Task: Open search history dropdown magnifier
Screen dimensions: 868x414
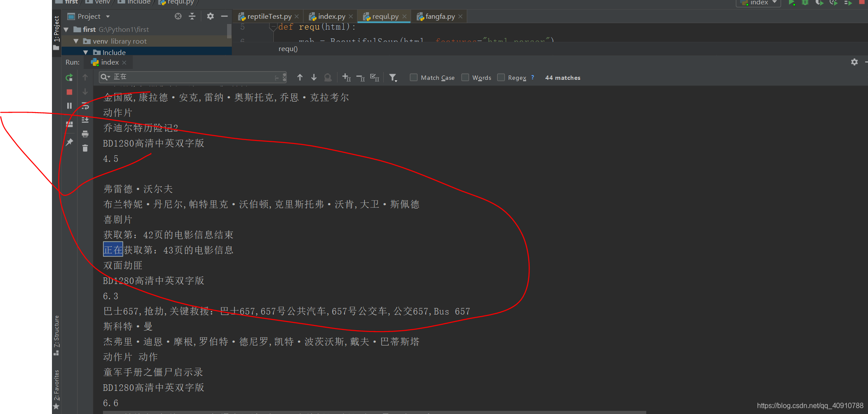Action: point(105,77)
